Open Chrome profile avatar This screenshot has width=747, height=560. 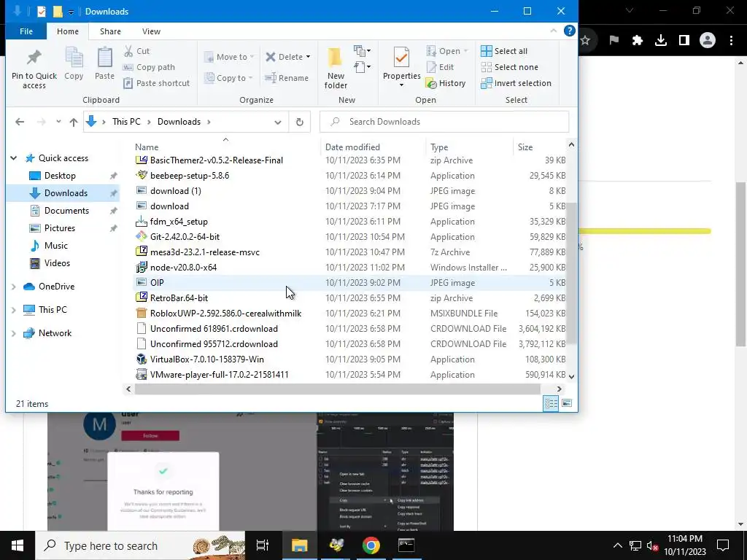(708, 41)
